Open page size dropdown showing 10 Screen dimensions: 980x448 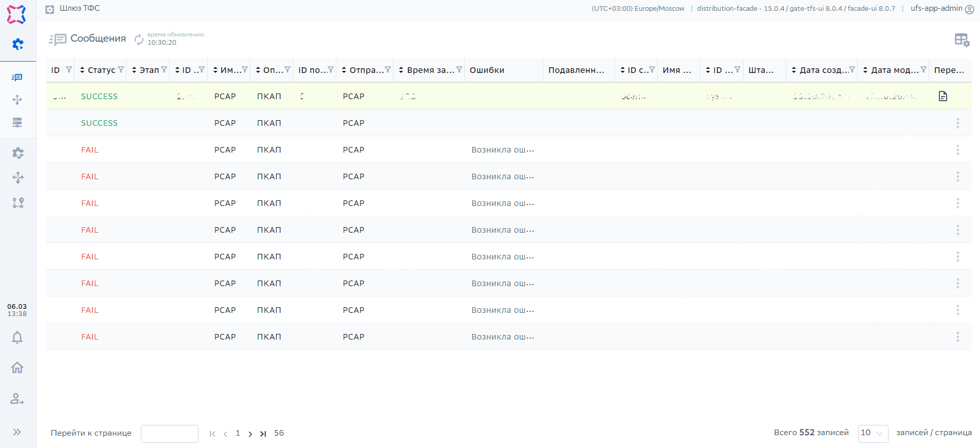click(873, 433)
